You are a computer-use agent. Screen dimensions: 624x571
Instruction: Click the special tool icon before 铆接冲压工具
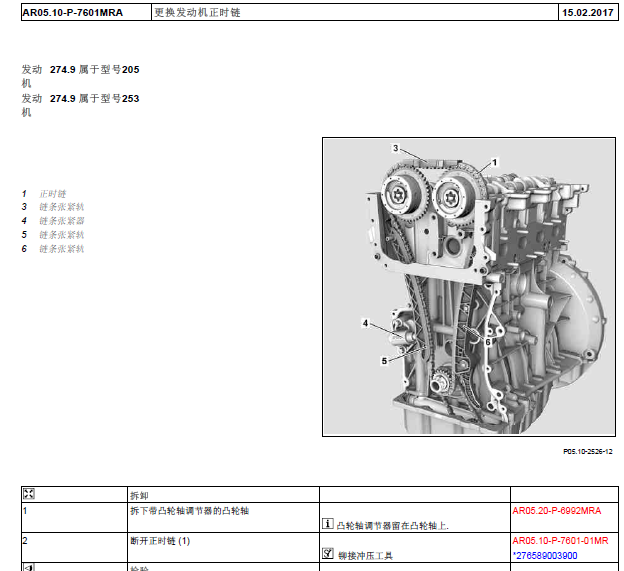pos(327,553)
